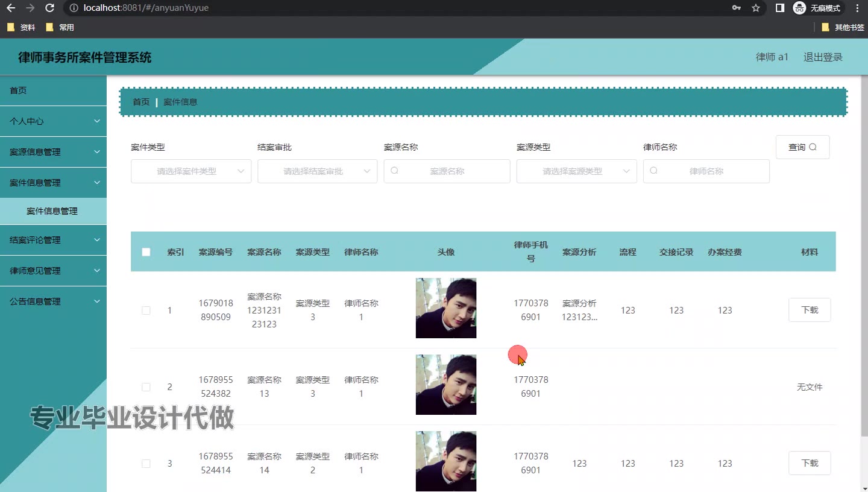Click the browser forward arrow
Image resolution: width=868 pixels, height=492 pixels.
coord(30,8)
